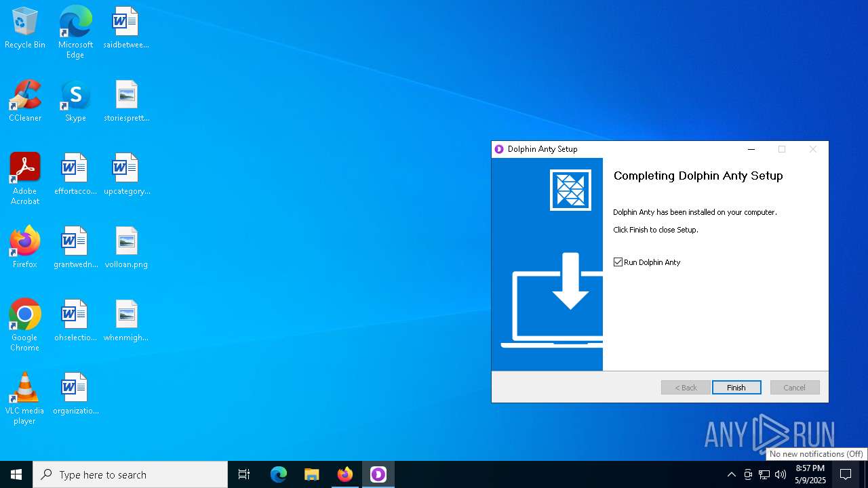Open Task View from the taskbar

tap(244, 474)
